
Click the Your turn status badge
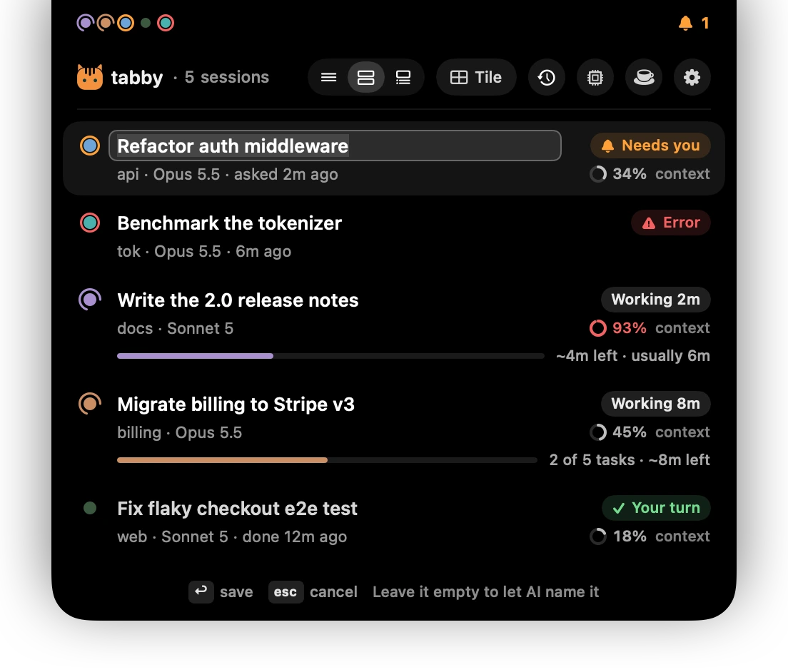[x=657, y=508]
